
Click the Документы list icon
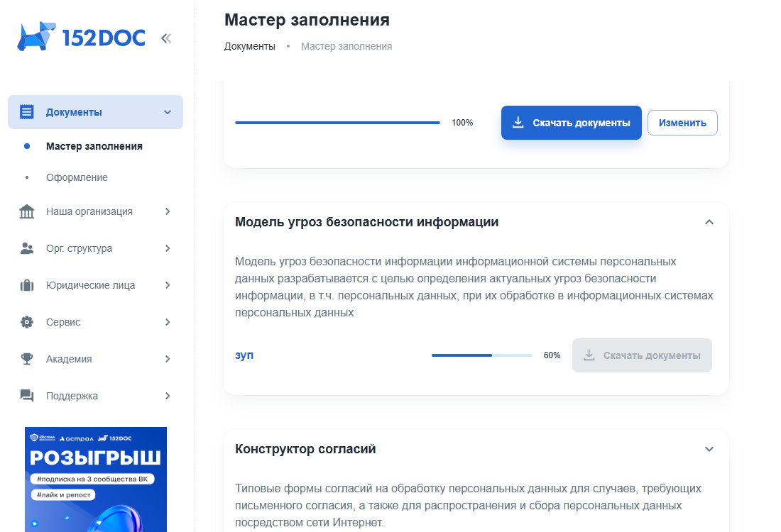27,112
